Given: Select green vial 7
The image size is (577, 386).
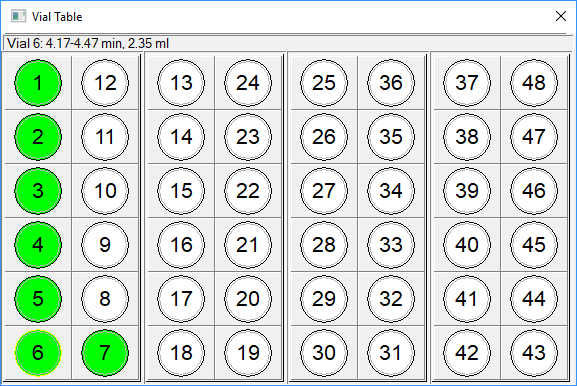Looking at the screenshot, I should [x=105, y=353].
